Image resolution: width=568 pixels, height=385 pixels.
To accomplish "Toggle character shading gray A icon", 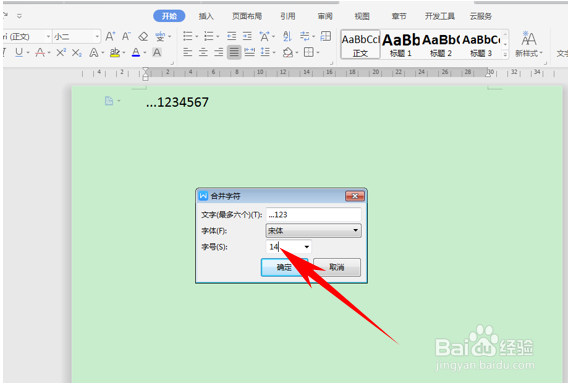I will 157,53.
